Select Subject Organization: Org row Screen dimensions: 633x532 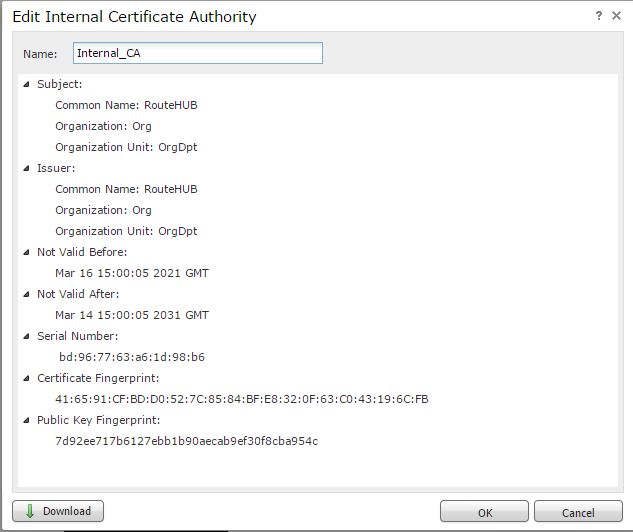(103, 126)
